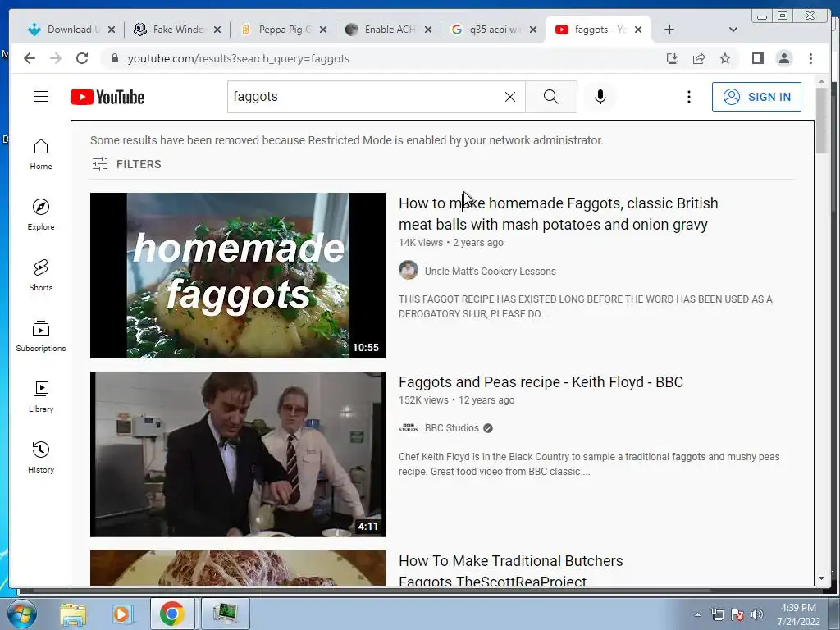Click Chrome icon on taskbar
Viewport: 840px width, 630px height.
coord(172,614)
